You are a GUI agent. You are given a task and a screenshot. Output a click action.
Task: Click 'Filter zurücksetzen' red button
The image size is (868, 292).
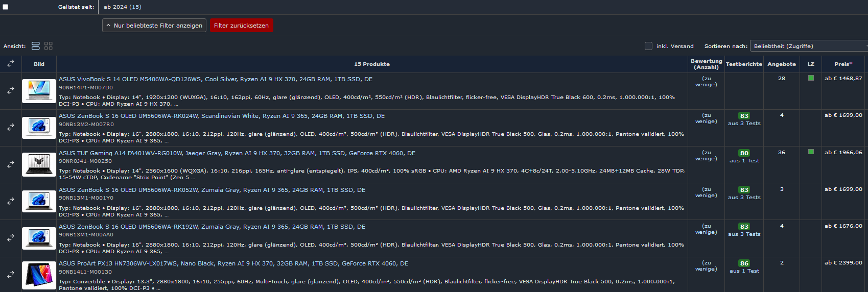tap(242, 26)
